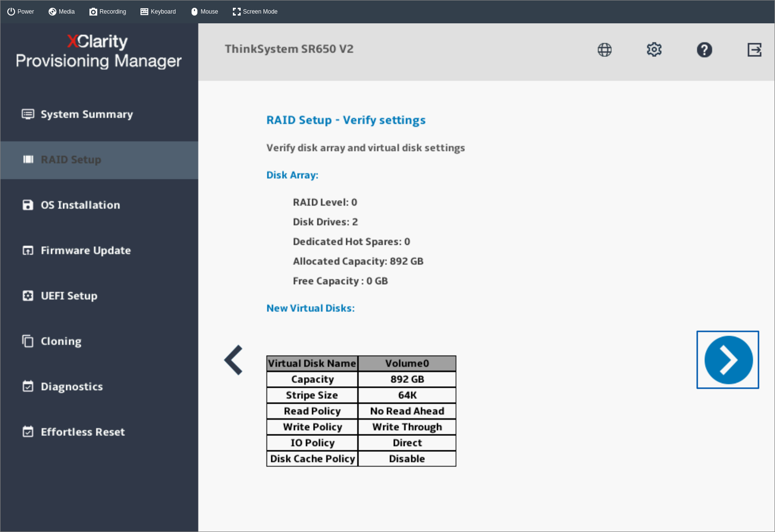Click the RAID Level: 0 line
775x532 pixels.
[x=325, y=202]
